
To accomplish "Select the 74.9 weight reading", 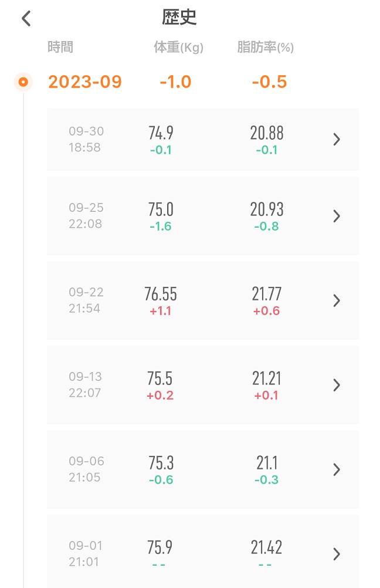I will 161,133.
